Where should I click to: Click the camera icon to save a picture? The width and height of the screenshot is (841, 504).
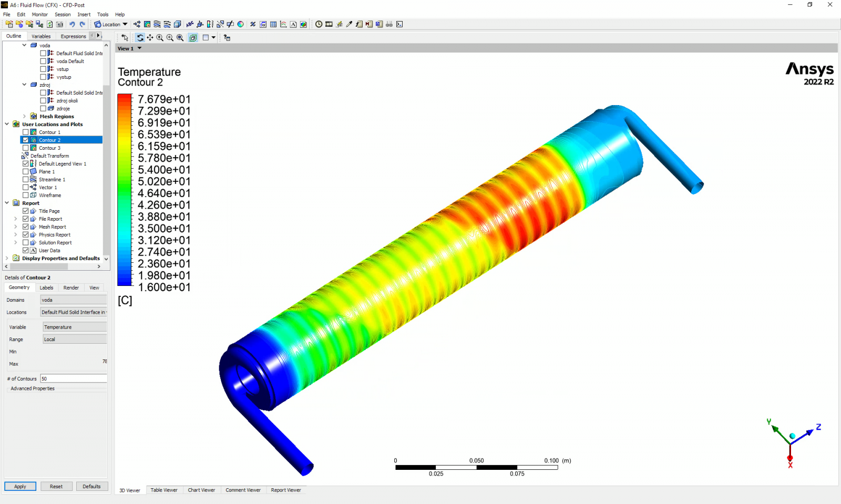(x=59, y=24)
